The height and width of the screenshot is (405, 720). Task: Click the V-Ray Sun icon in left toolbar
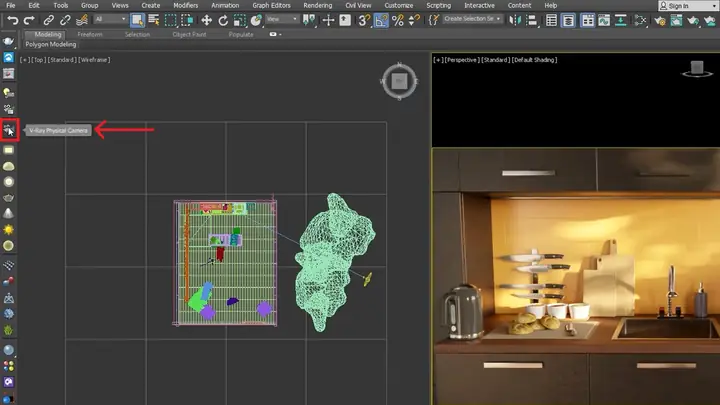tap(8, 229)
